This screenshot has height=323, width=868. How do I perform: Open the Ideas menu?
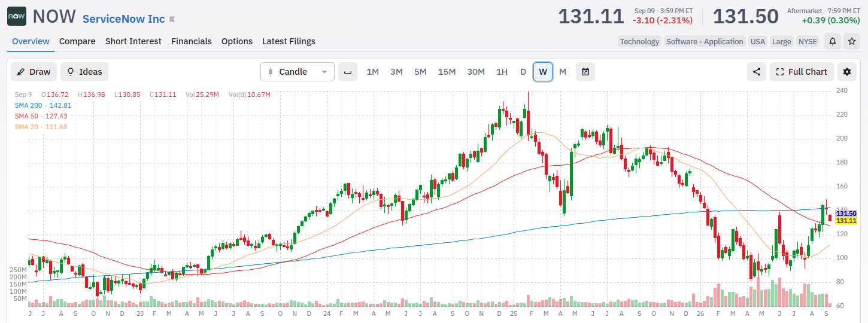click(x=84, y=72)
